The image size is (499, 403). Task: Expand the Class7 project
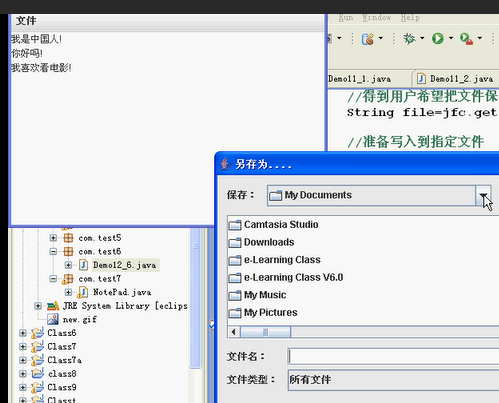click(x=23, y=347)
